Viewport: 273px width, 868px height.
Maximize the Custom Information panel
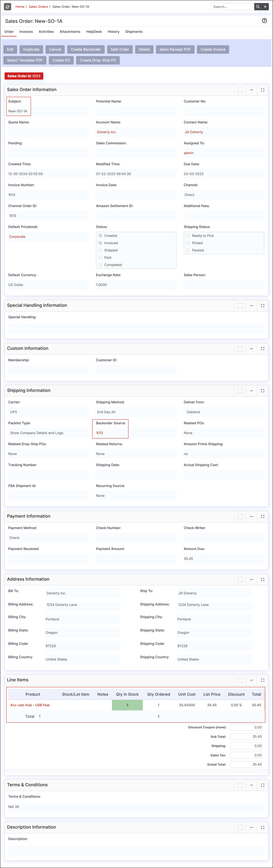click(263, 349)
